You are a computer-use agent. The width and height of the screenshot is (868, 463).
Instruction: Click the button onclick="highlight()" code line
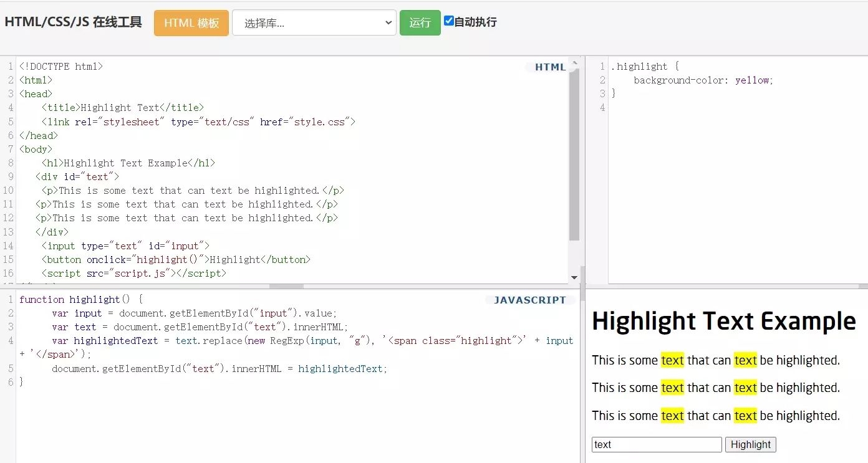coord(176,259)
